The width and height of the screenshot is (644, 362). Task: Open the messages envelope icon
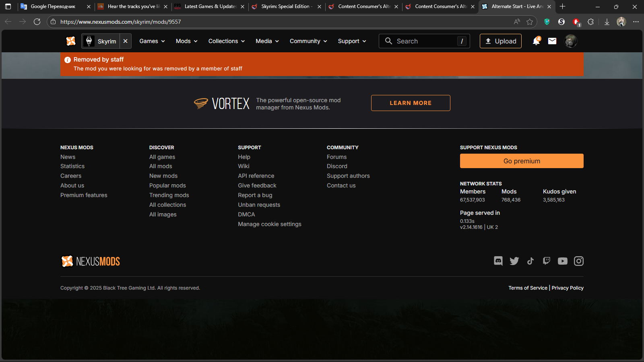coord(552,41)
